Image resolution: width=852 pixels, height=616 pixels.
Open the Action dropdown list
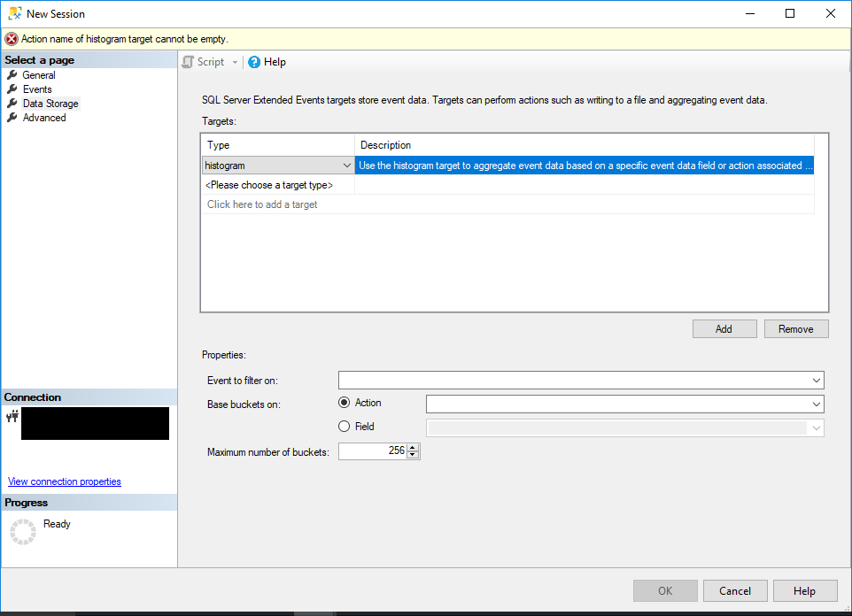(816, 403)
